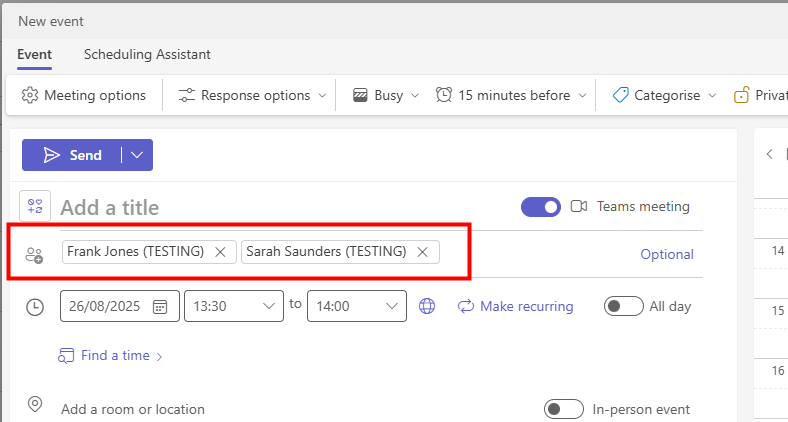Click the location pin icon

[35, 405]
